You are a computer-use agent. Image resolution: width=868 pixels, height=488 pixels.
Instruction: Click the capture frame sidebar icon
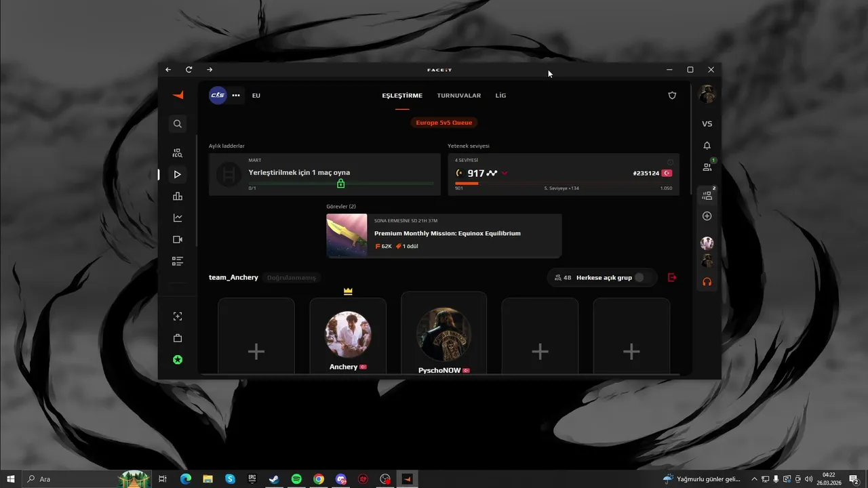click(x=178, y=317)
